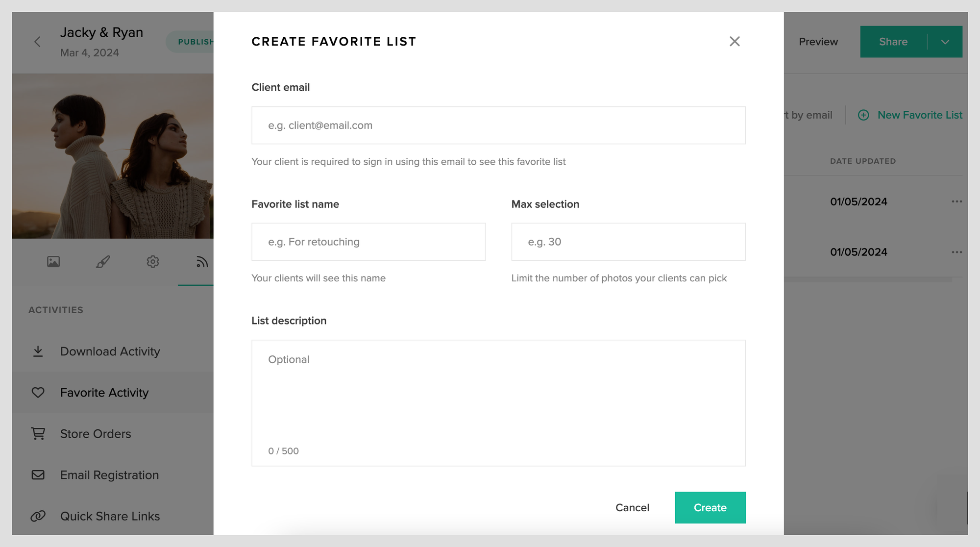Open the settings gear icon tab
The image size is (980, 547).
coord(153,262)
